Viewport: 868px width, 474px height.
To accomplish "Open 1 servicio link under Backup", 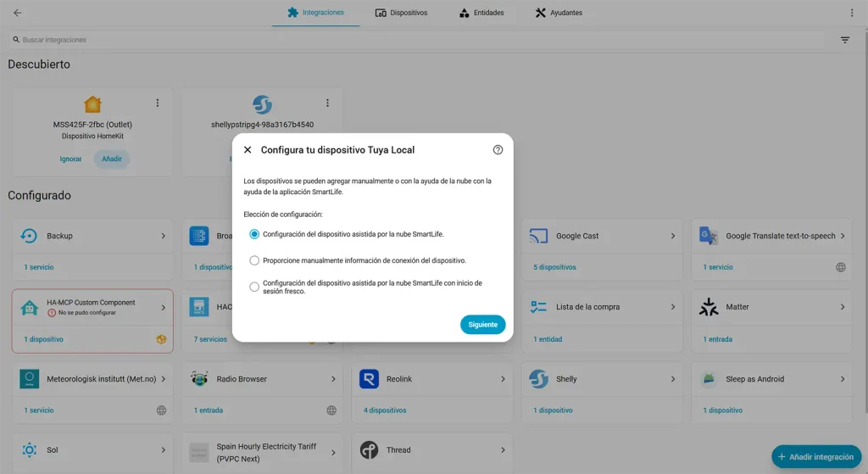I will point(39,267).
